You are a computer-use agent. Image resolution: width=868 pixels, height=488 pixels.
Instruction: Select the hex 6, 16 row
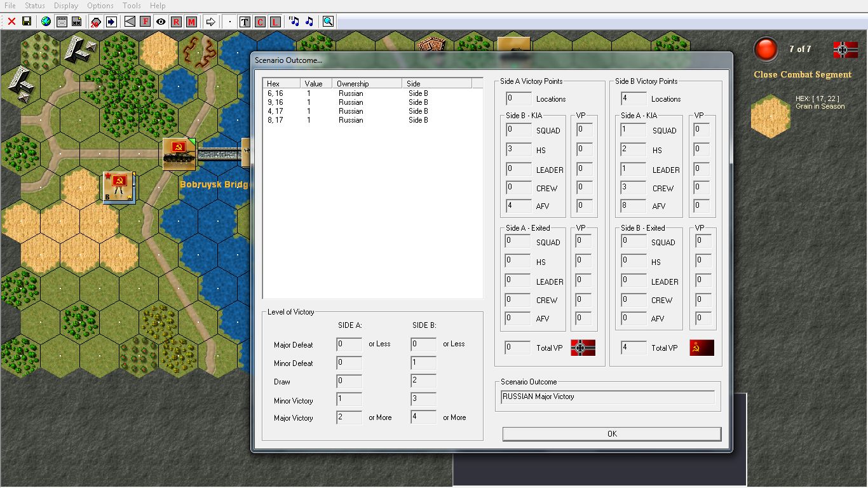point(373,93)
